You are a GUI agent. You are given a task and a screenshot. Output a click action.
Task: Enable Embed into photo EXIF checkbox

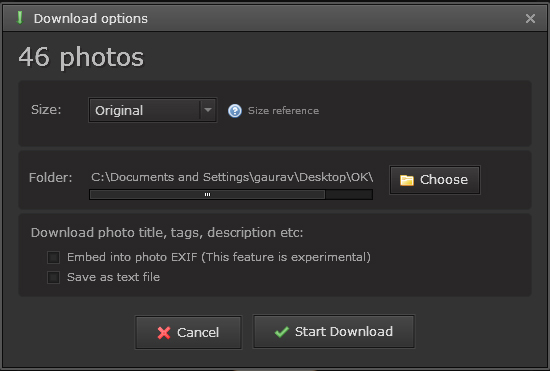(53, 257)
